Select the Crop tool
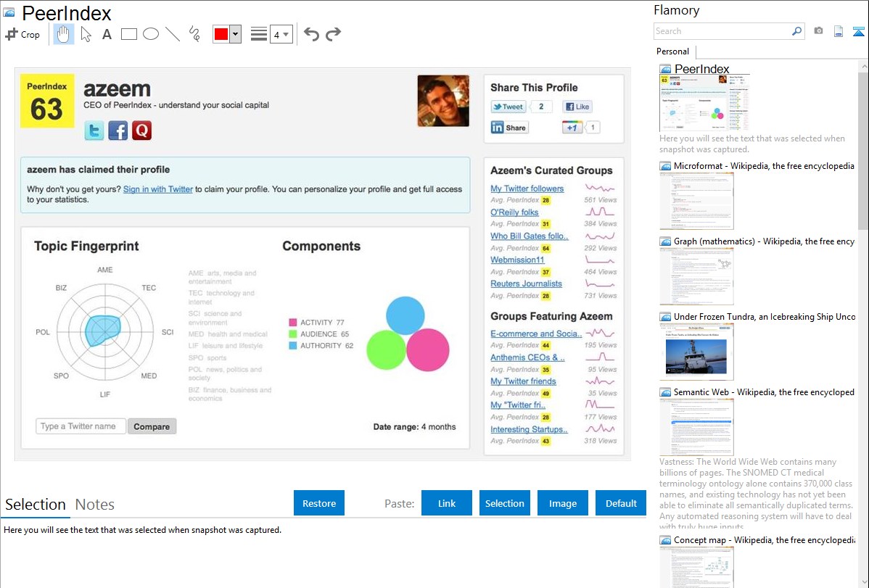 (x=22, y=34)
